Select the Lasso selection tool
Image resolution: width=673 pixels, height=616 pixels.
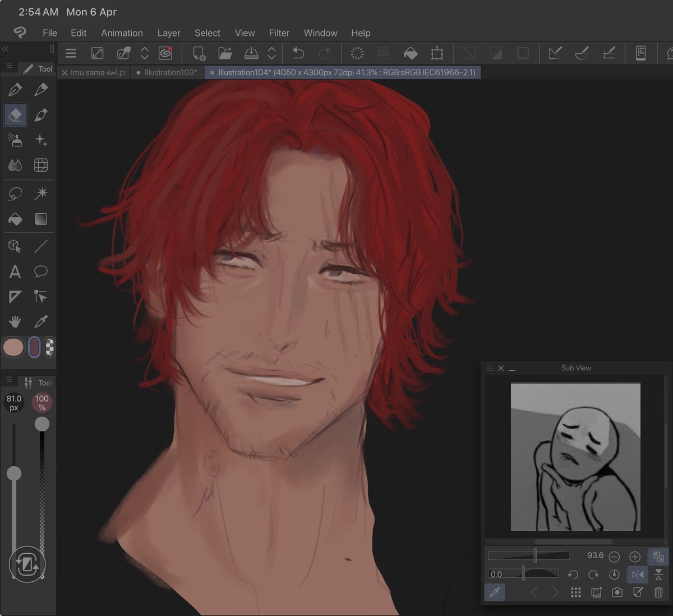tap(15, 194)
